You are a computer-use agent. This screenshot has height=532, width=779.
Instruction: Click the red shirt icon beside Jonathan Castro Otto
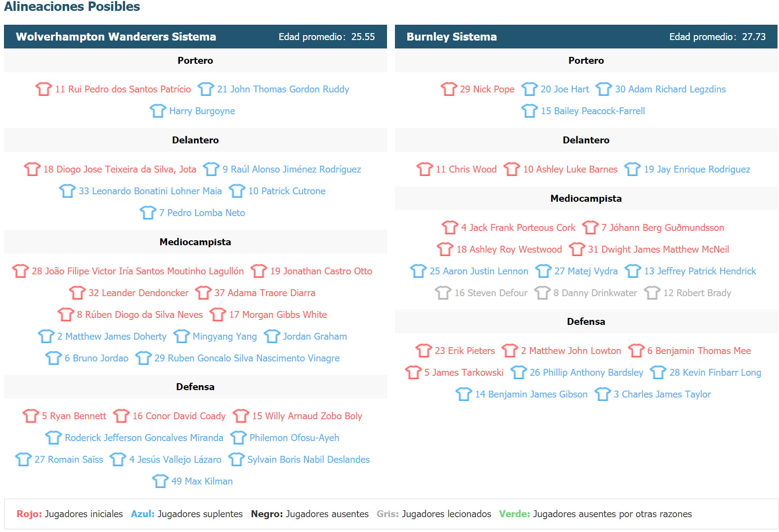tap(259, 271)
